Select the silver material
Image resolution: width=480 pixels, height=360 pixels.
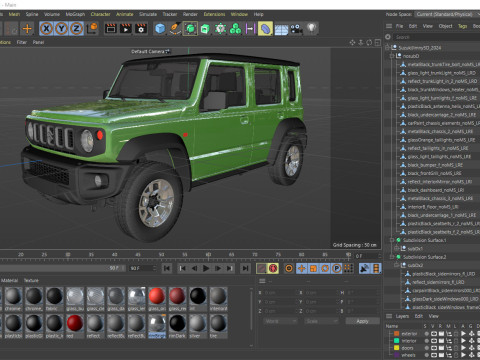pos(198,323)
